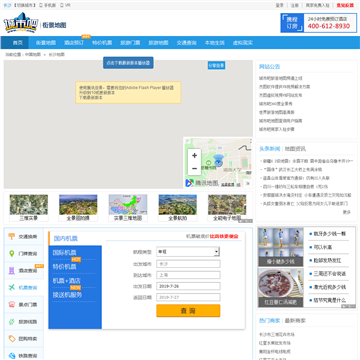Select 机票+酒店 in the blue panel

(67, 281)
